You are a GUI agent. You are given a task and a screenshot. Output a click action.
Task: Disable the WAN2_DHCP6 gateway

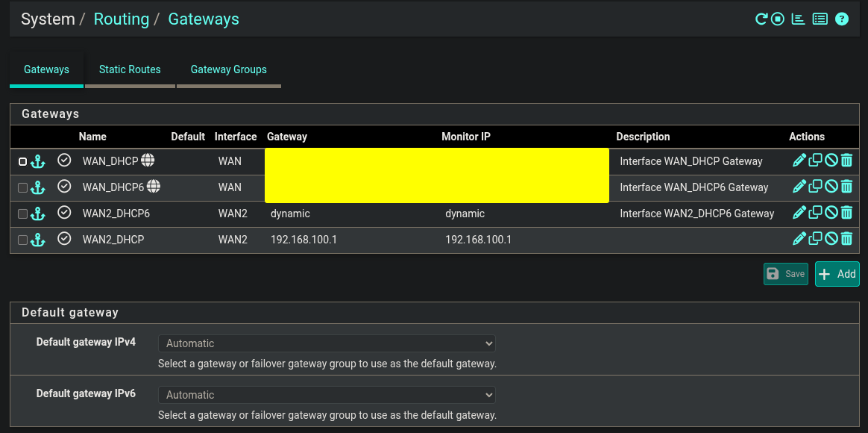coord(831,213)
